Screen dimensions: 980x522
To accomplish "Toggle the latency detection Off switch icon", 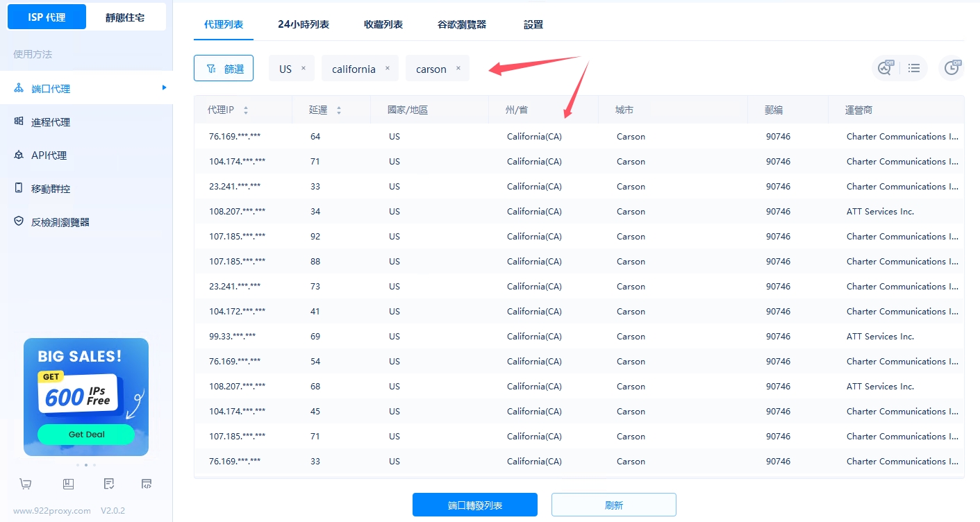I will coord(886,68).
